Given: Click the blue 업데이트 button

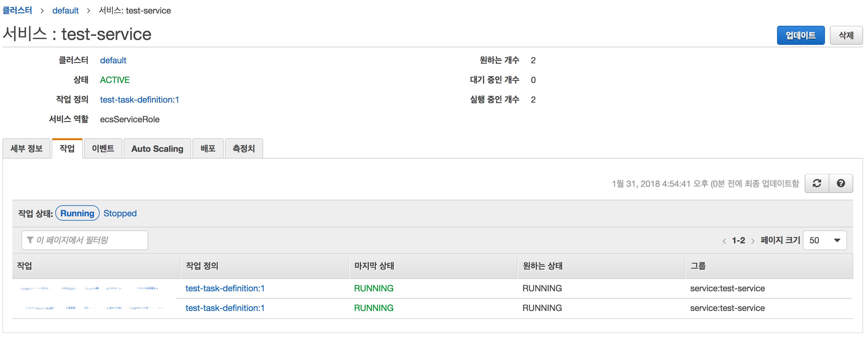Looking at the screenshot, I should 800,35.
